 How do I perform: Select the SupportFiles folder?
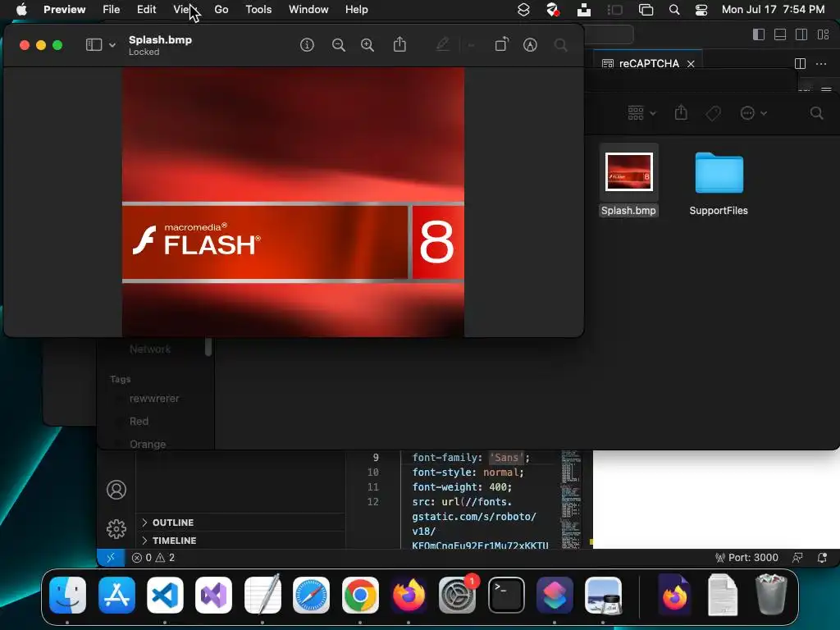coord(719,172)
